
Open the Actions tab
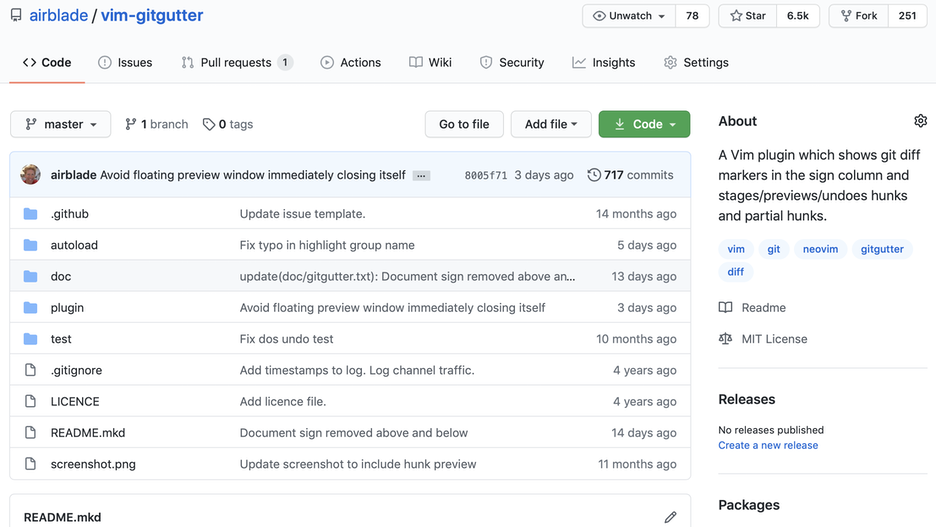click(350, 63)
